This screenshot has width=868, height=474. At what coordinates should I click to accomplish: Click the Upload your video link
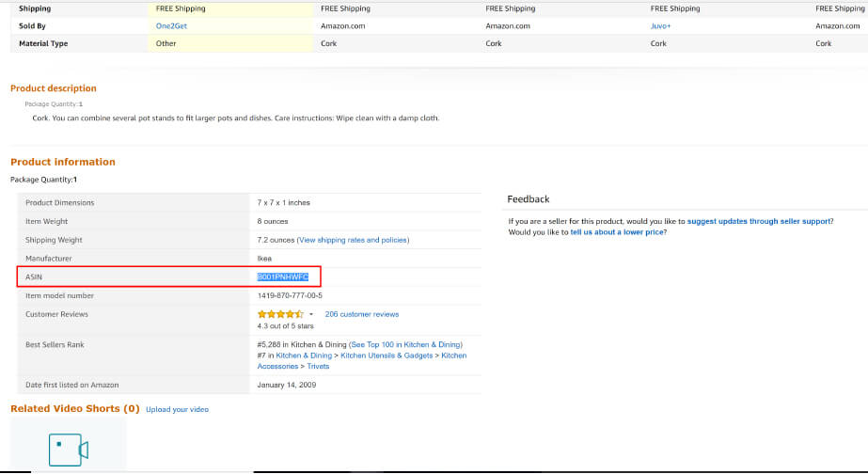click(x=177, y=409)
